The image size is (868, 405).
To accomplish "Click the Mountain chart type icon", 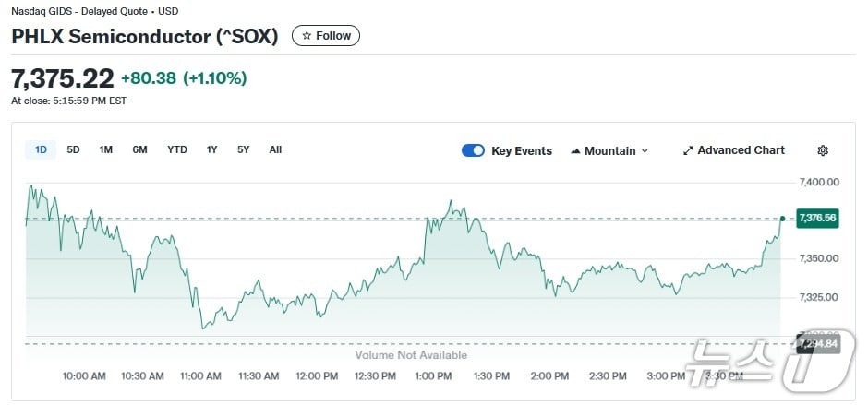I will (x=575, y=151).
